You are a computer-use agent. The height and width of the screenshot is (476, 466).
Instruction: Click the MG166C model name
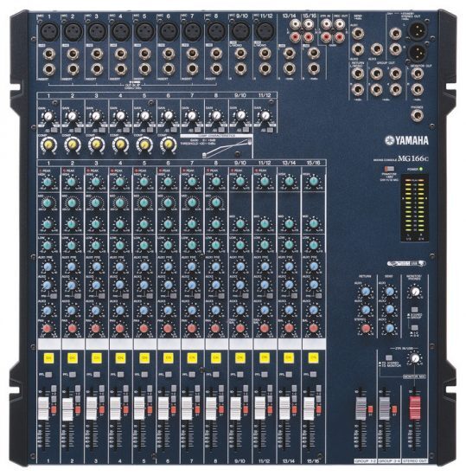coord(413,158)
